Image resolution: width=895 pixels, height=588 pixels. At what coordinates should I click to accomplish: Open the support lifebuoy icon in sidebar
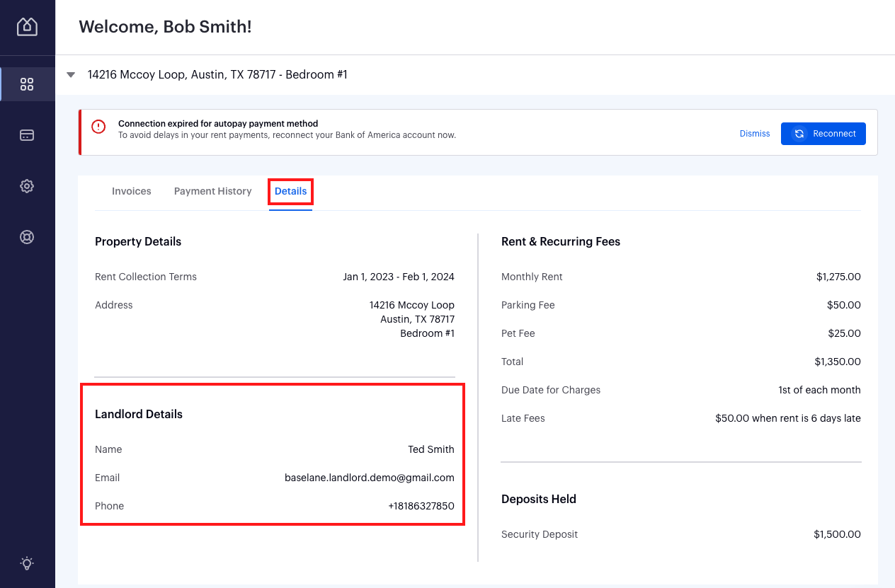tap(27, 237)
